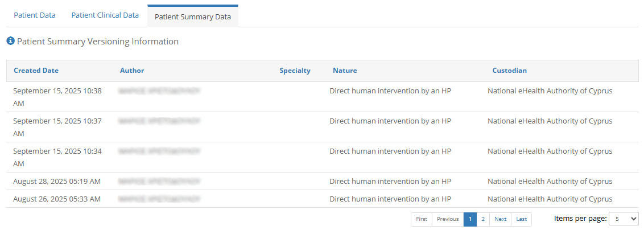Click the Nature column header
Viewport: 644px width, 230px height.
click(345, 71)
